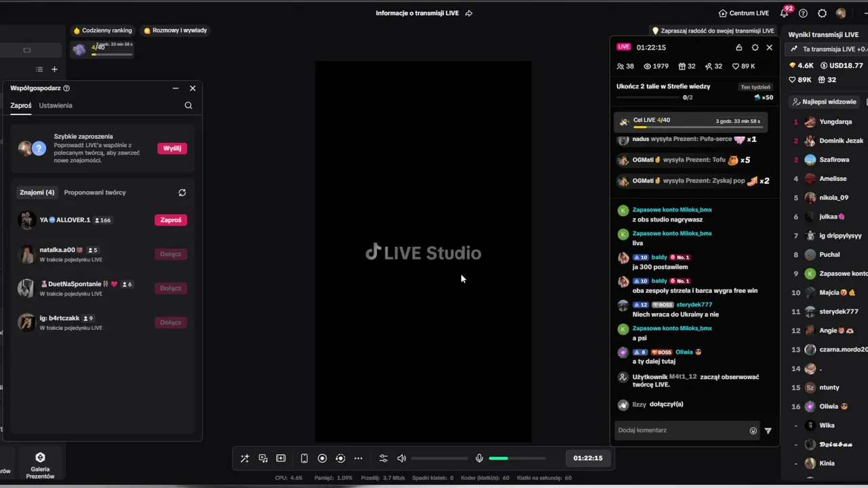Click the 38 viewers people stat

pyautogui.click(x=625, y=66)
